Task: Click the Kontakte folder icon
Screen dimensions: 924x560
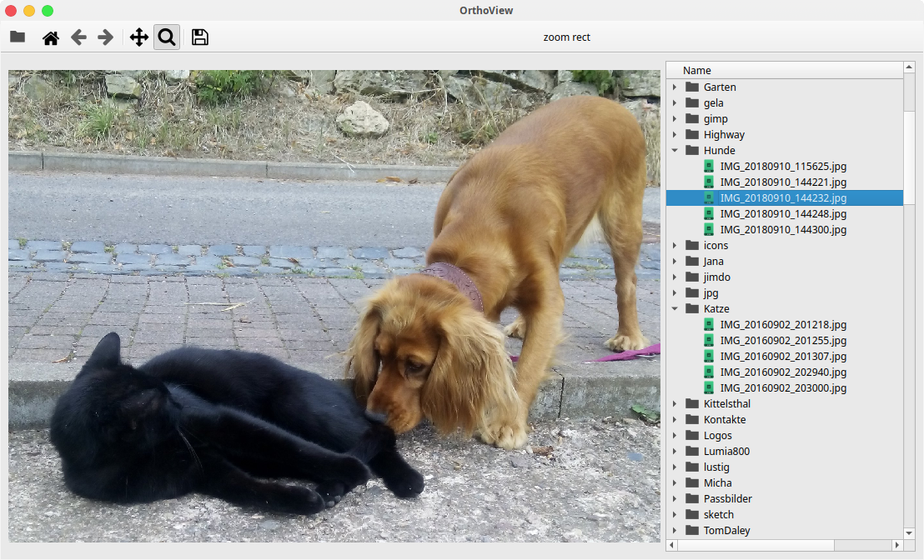Action: point(692,420)
